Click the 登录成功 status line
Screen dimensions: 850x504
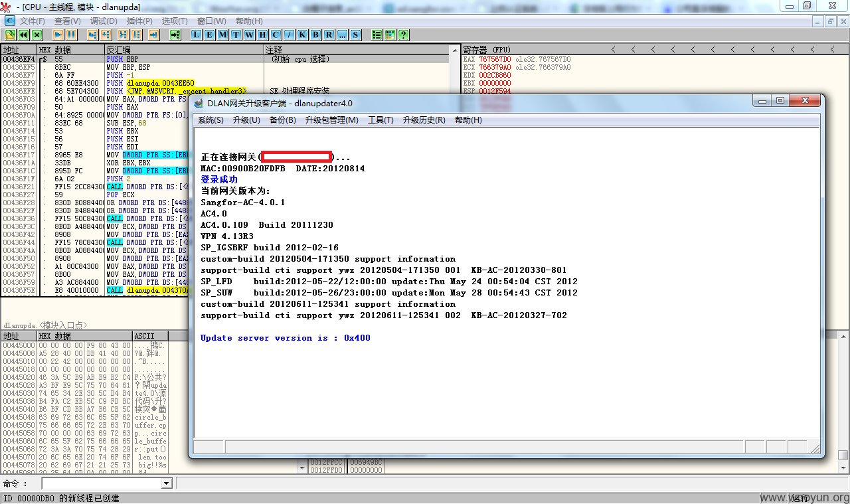tap(219, 179)
